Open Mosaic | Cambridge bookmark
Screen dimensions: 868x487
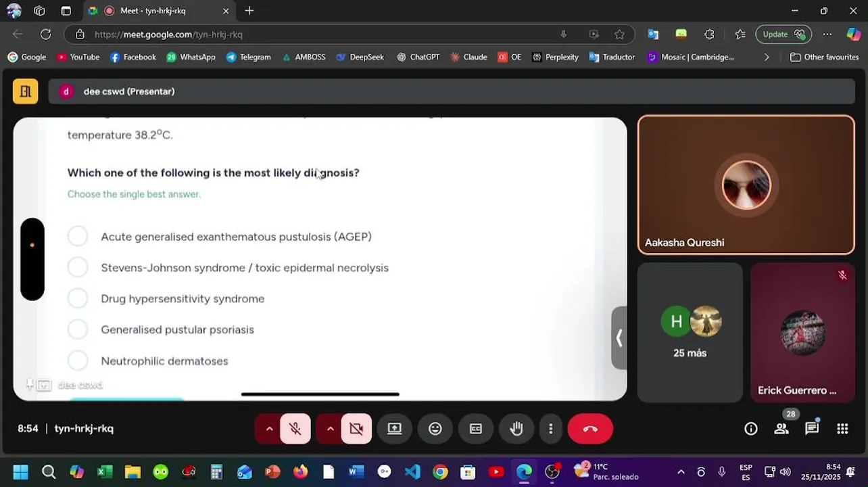(690, 57)
